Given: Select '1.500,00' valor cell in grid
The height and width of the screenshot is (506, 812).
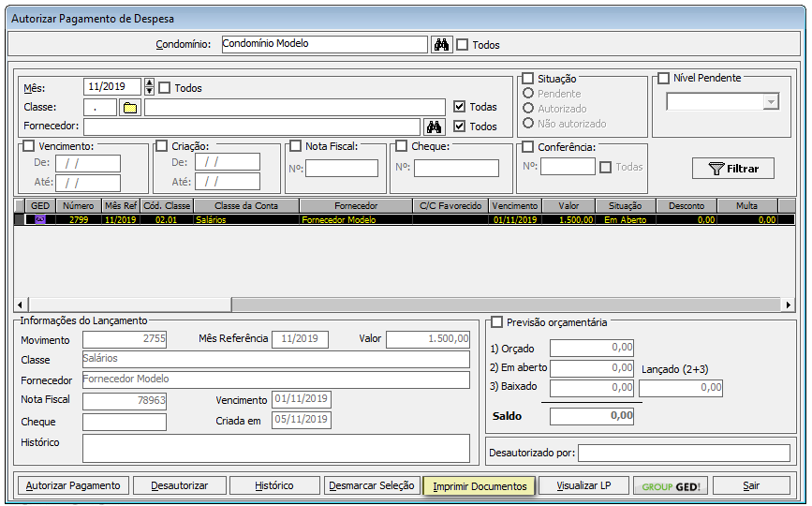Looking at the screenshot, I should coord(568,219).
